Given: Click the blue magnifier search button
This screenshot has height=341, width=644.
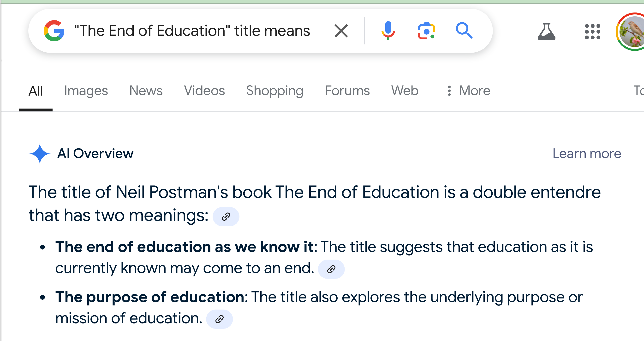Looking at the screenshot, I should click(x=464, y=31).
